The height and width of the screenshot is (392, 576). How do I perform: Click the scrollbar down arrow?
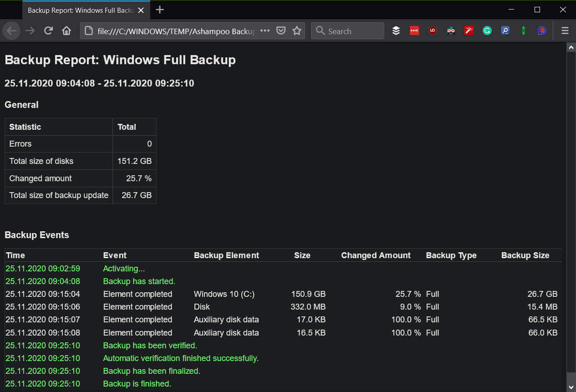(571, 387)
